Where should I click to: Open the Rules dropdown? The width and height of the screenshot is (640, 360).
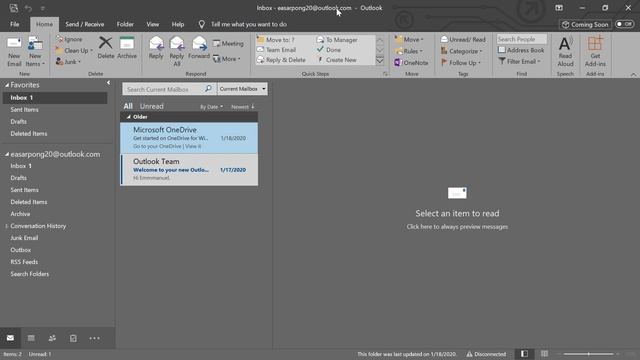[x=408, y=51]
